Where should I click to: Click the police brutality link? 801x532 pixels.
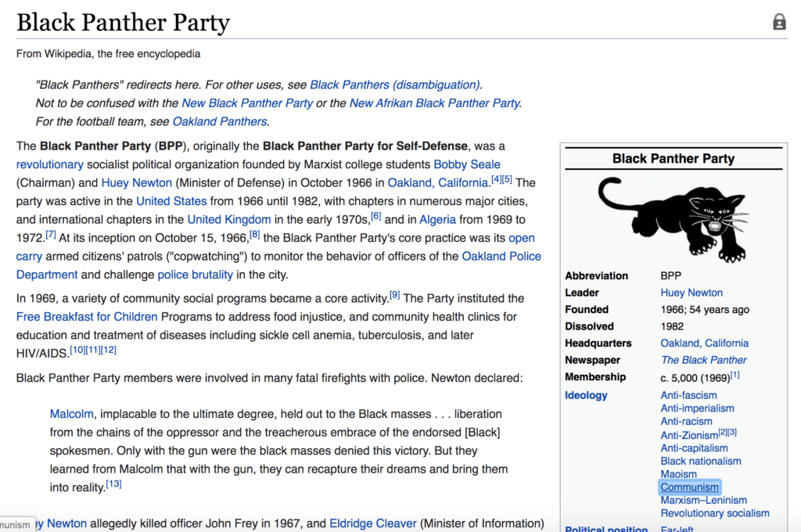pos(195,275)
